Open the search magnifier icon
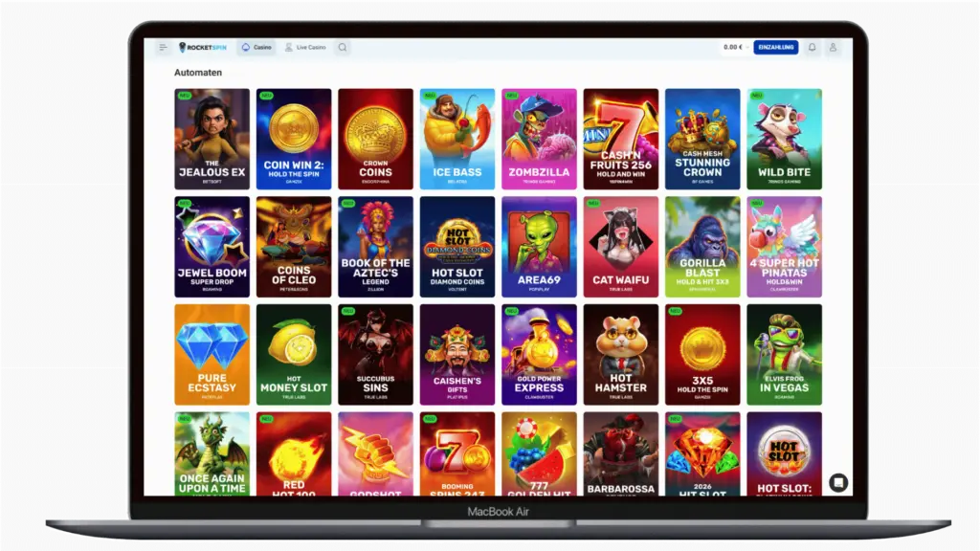980x551 pixels. (343, 48)
